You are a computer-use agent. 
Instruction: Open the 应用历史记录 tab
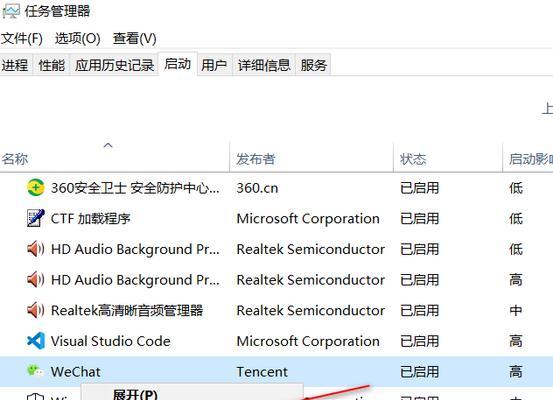pos(114,65)
